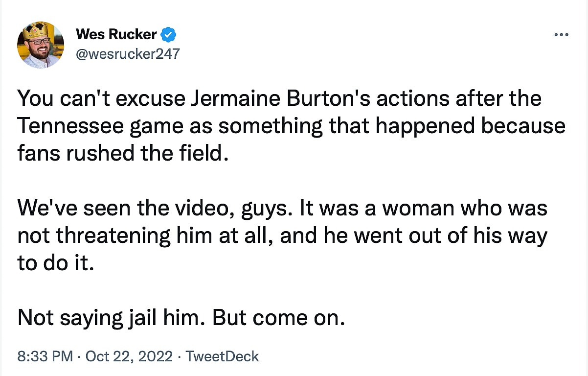Click the Wes Rucker display name

(116, 35)
